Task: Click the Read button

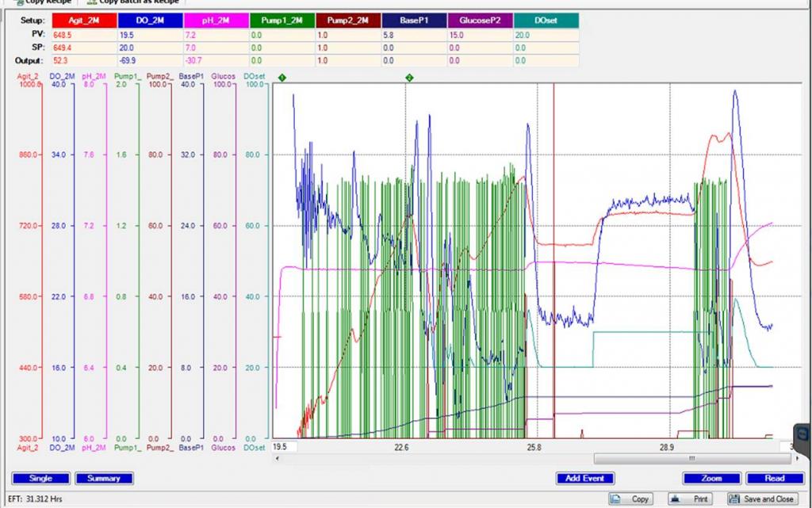Action: [775, 478]
